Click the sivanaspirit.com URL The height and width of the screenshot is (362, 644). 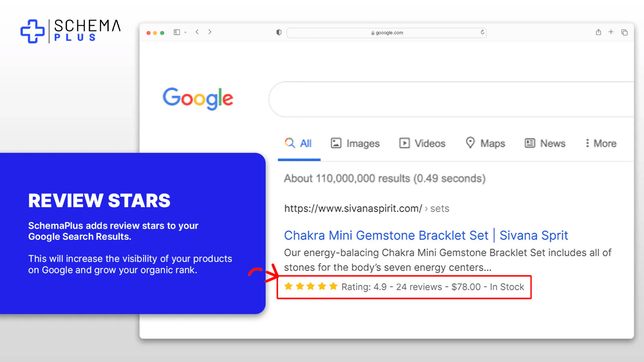tap(353, 208)
